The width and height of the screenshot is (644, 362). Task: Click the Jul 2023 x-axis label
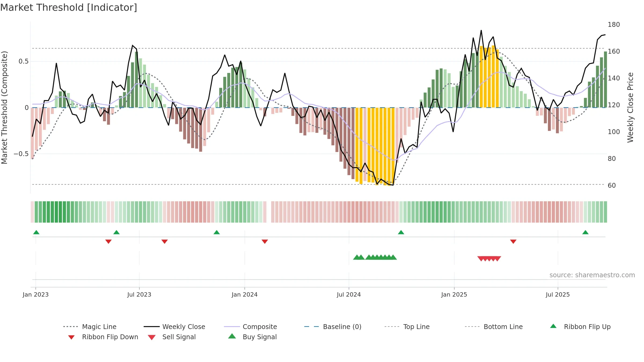pos(139,295)
